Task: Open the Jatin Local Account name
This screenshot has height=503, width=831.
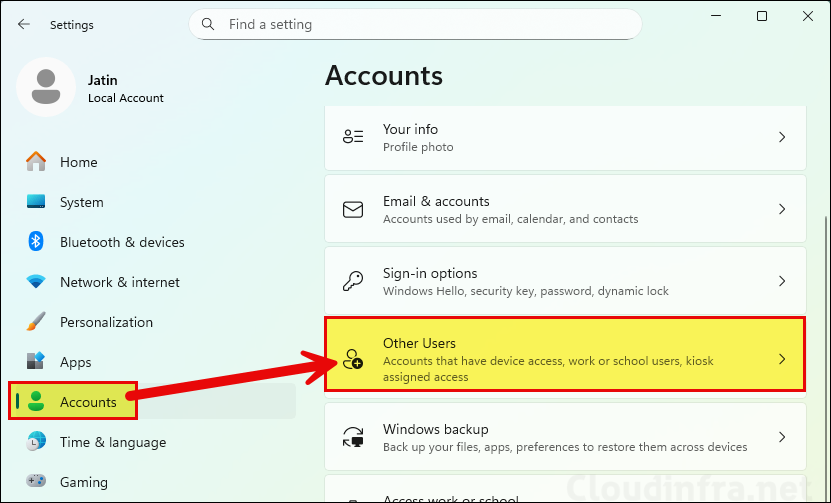Action: [x=126, y=89]
